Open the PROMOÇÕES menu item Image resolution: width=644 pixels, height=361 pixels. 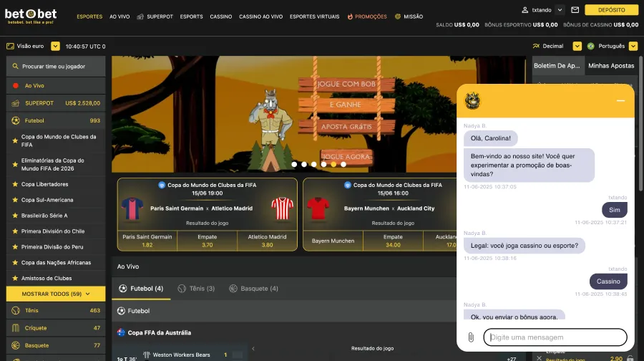367,17
